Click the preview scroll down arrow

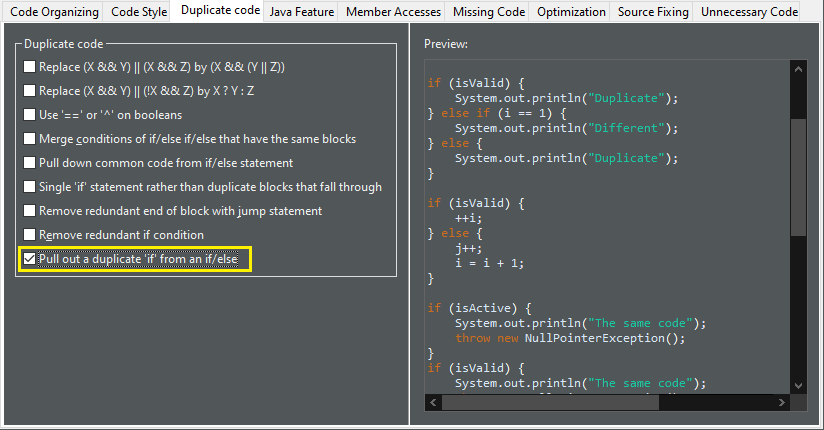[x=798, y=385]
